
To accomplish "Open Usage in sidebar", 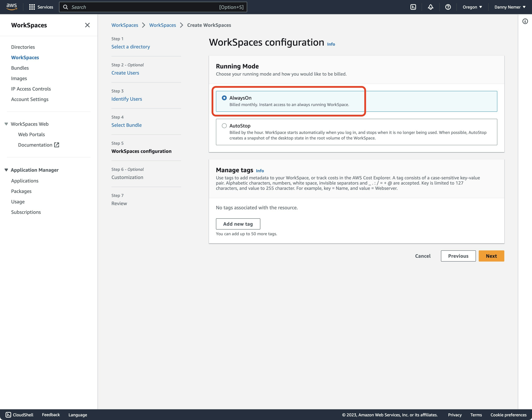I will click(x=18, y=202).
